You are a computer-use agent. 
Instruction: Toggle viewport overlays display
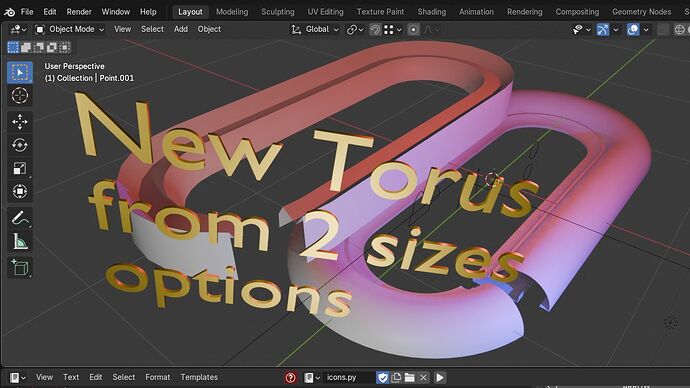[633, 29]
